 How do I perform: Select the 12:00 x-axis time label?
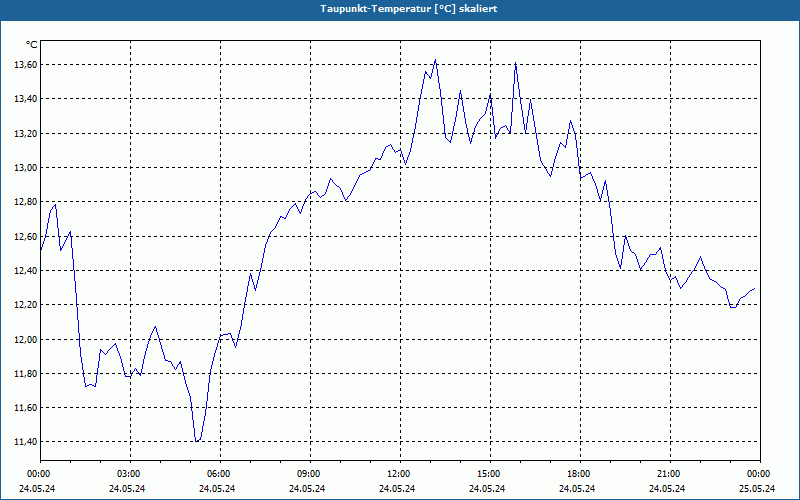click(x=399, y=474)
